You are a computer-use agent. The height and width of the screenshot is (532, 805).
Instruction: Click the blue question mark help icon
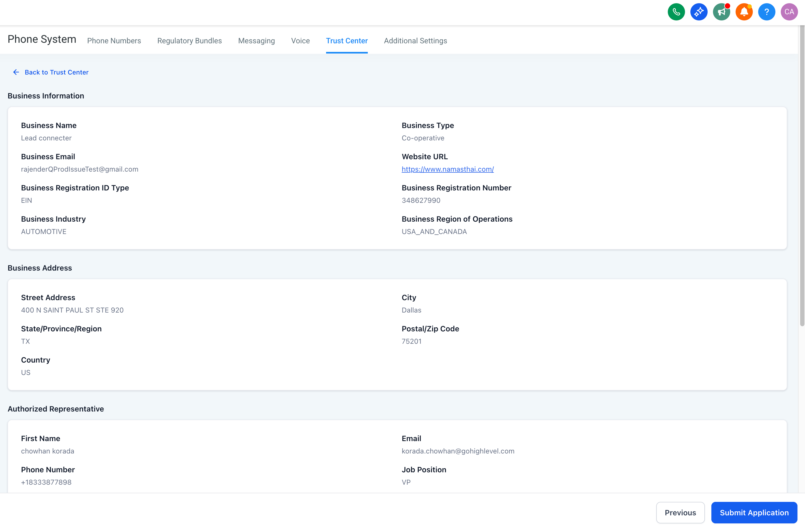(766, 12)
